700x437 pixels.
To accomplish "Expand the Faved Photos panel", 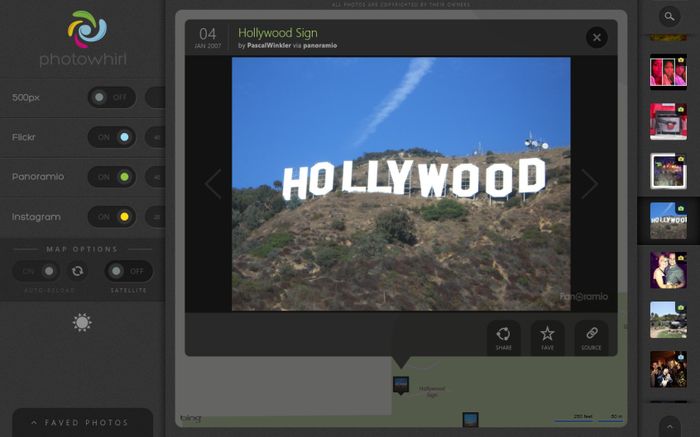I will [82, 423].
